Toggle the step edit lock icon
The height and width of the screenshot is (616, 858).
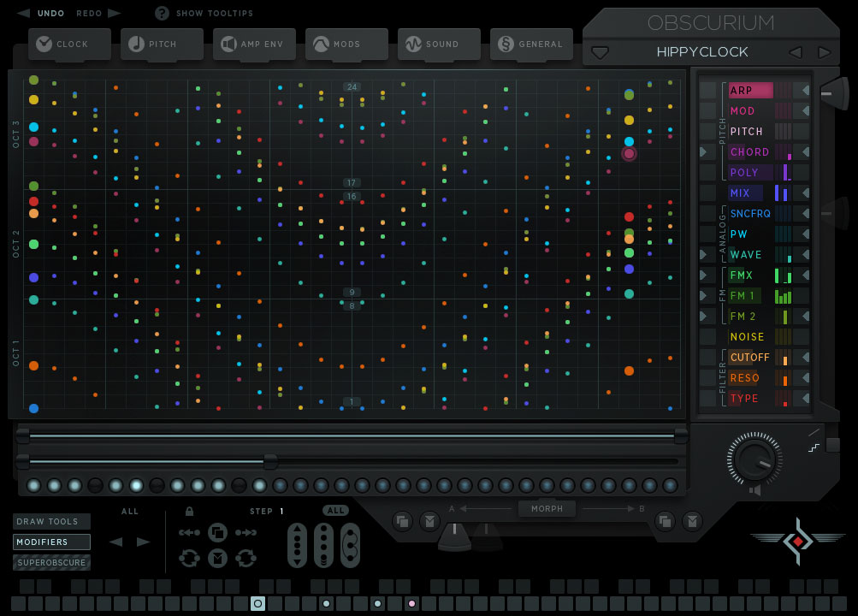click(189, 512)
